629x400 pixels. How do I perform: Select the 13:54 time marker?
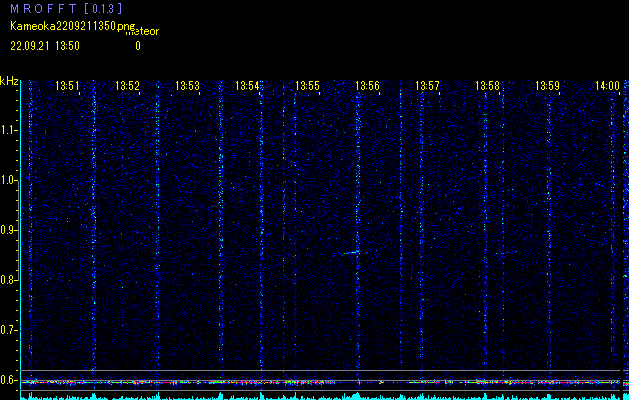point(247,85)
